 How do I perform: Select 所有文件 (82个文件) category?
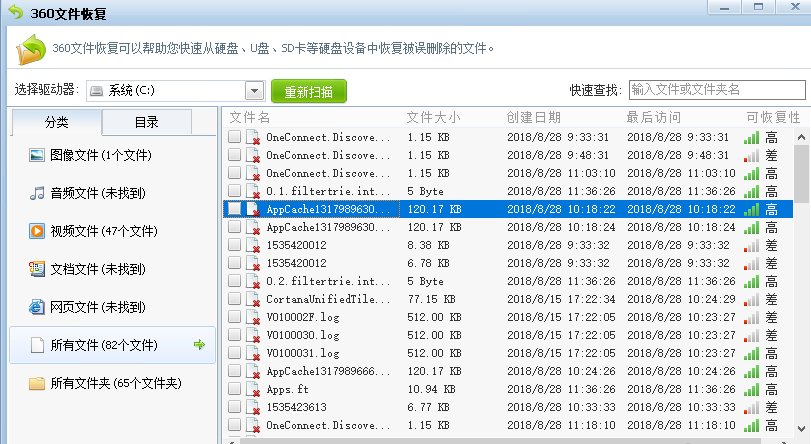pyautogui.click(x=104, y=345)
